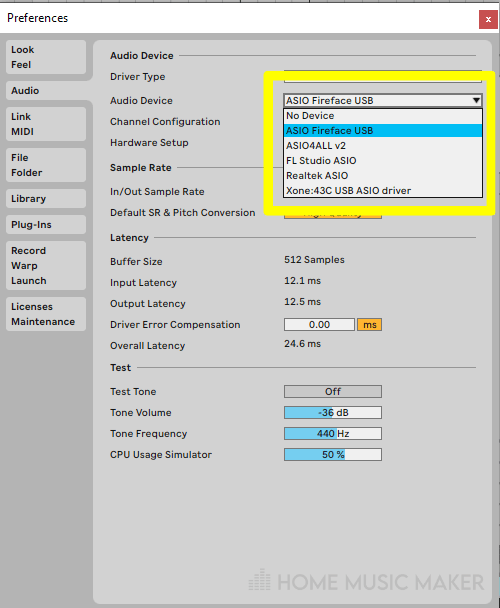Image resolution: width=500 pixels, height=608 pixels.
Task: Click the Hardware Setup label
Action: pos(149,143)
